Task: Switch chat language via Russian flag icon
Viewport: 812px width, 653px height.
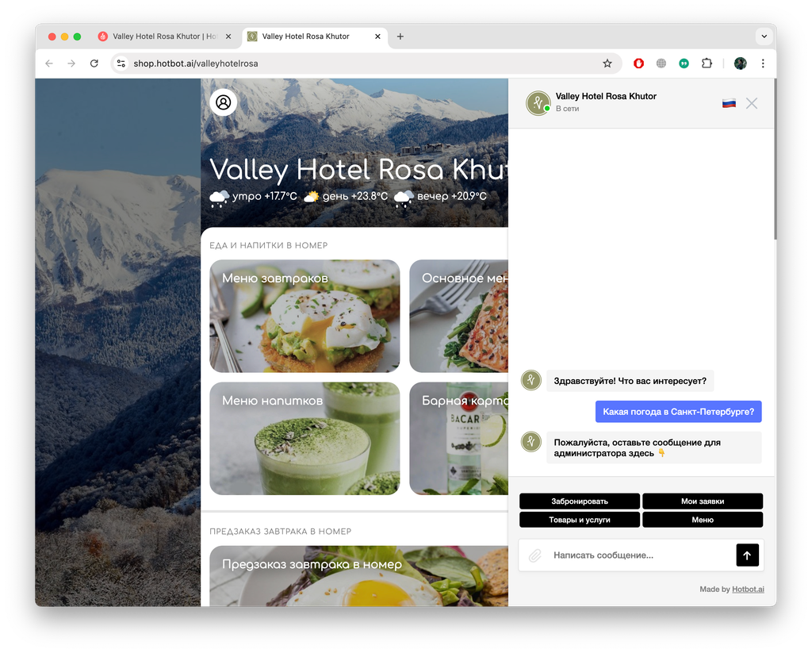Action: pyautogui.click(x=730, y=103)
